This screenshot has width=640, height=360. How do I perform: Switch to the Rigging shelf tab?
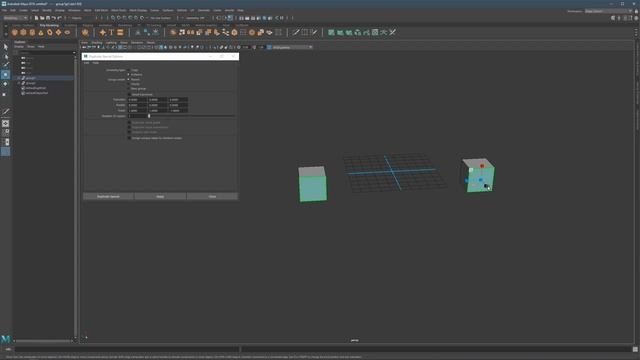[x=88, y=25]
